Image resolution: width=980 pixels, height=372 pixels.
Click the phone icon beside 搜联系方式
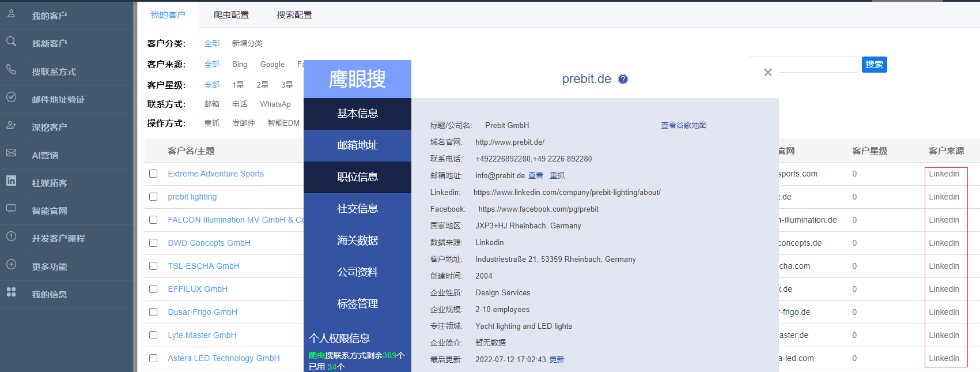click(x=11, y=69)
